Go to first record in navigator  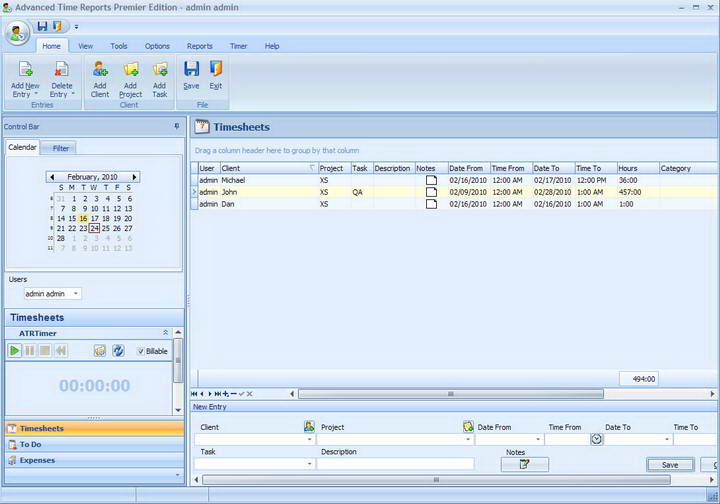click(x=194, y=394)
